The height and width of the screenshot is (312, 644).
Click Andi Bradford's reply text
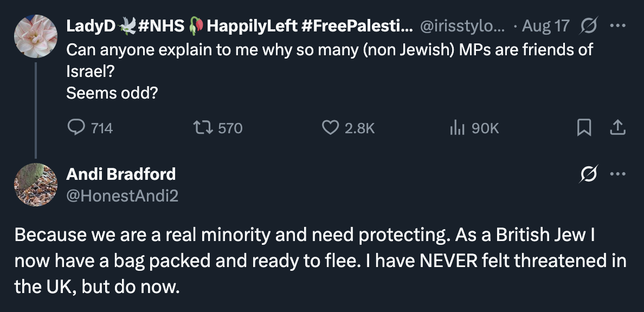320,261
